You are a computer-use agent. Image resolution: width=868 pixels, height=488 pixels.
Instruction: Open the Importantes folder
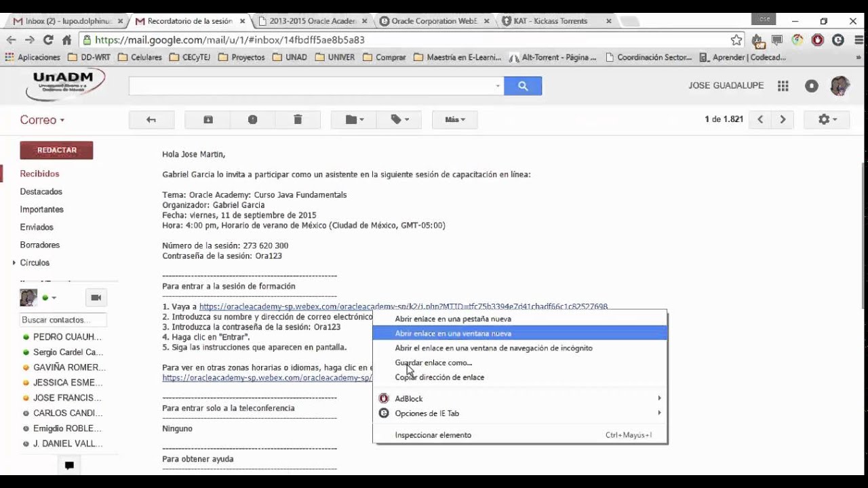point(41,209)
